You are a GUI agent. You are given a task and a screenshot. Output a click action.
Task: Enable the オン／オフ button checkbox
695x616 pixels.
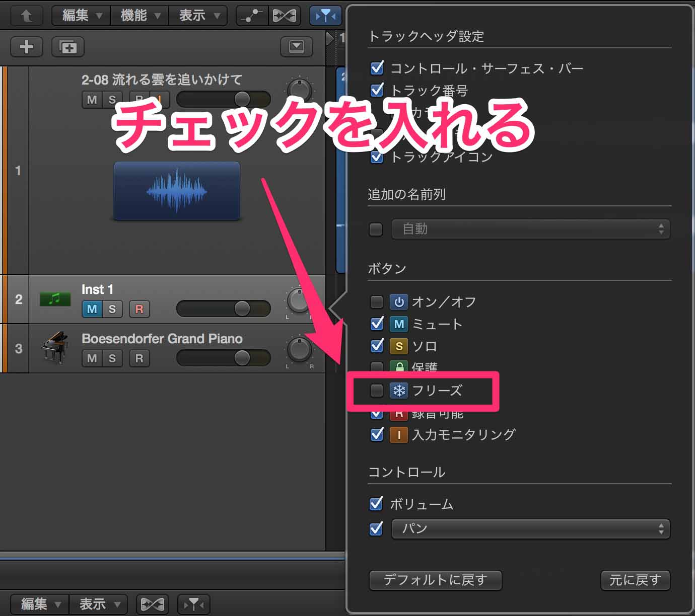coord(376,302)
